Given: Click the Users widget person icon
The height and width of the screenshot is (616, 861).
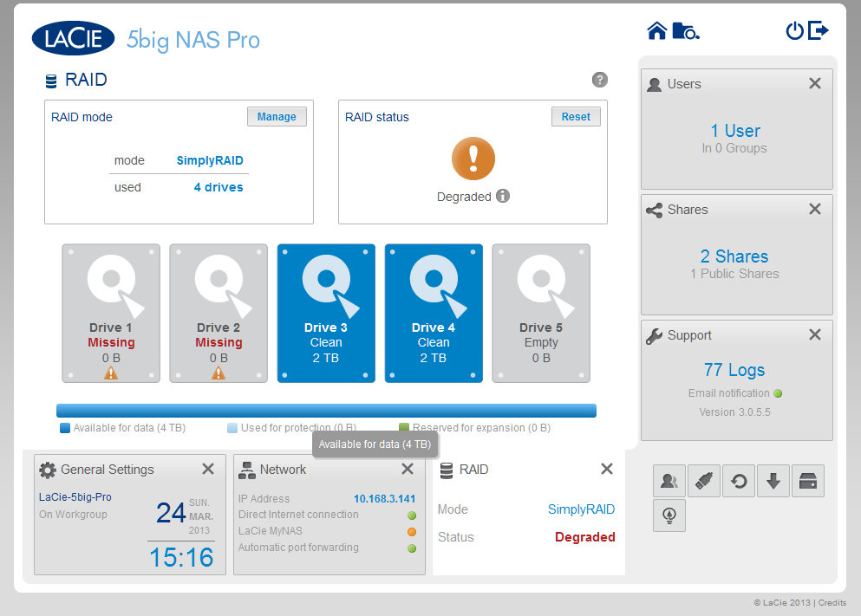Looking at the screenshot, I should (x=654, y=85).
